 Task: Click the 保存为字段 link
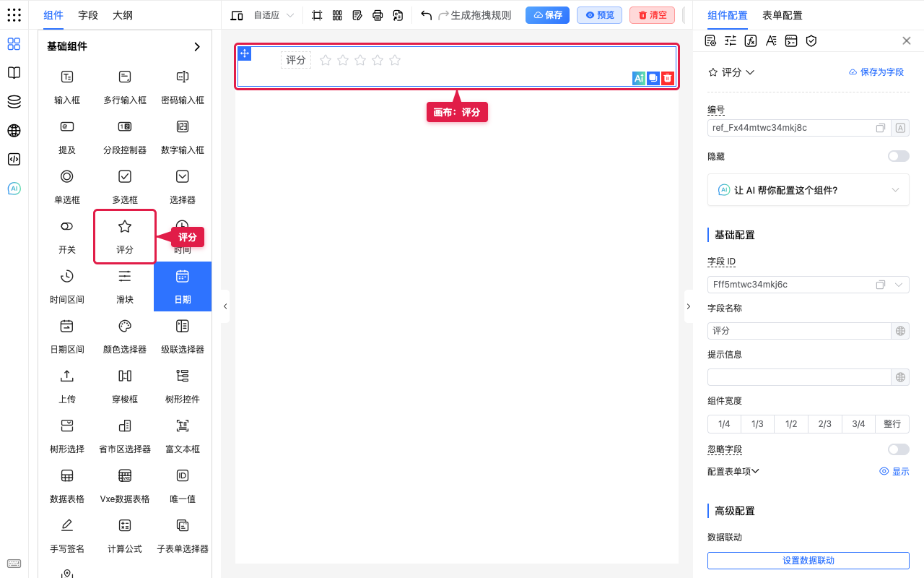pos(876,72)
